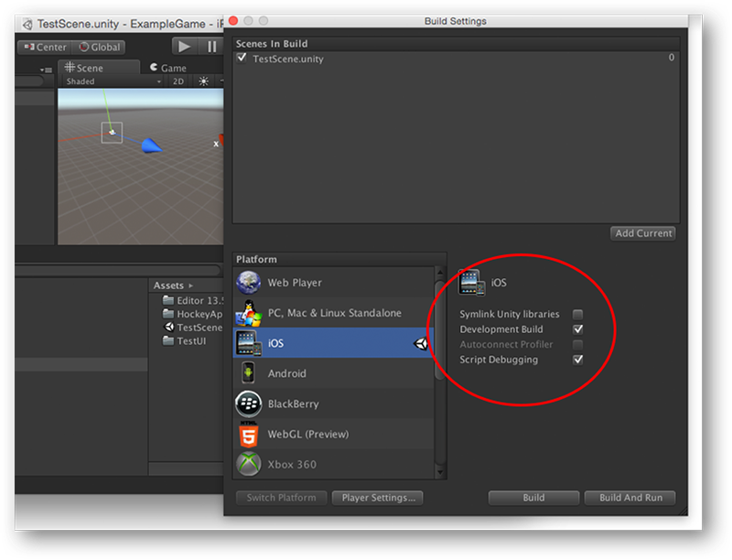This screenshot has width=732, height=560.
Task: Click the Build button
Action: click(533, 498)
